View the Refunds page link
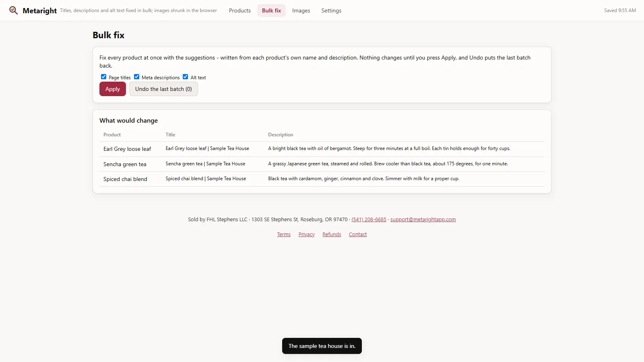This screenshot has width=644, height=362. pyautogui.click(x=332, y=234)
